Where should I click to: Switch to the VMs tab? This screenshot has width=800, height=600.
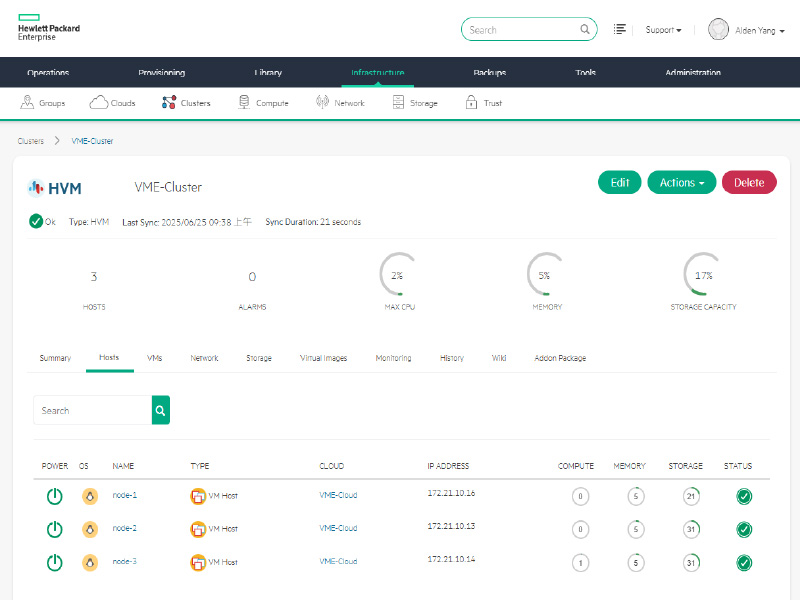pos(155,358)
